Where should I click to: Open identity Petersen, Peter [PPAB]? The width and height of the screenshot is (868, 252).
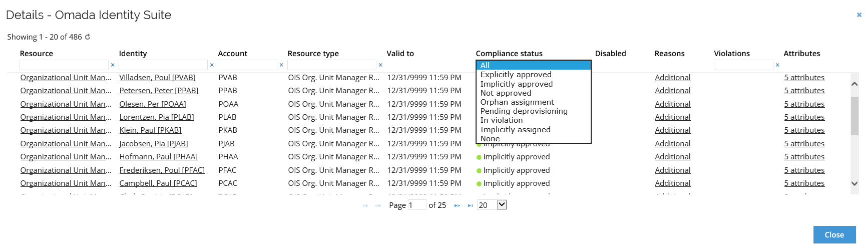pyautogui.click(x=159, y=91)
